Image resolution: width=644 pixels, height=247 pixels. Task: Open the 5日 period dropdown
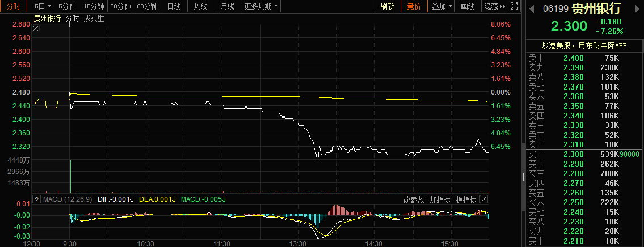[x=43, y=7]
